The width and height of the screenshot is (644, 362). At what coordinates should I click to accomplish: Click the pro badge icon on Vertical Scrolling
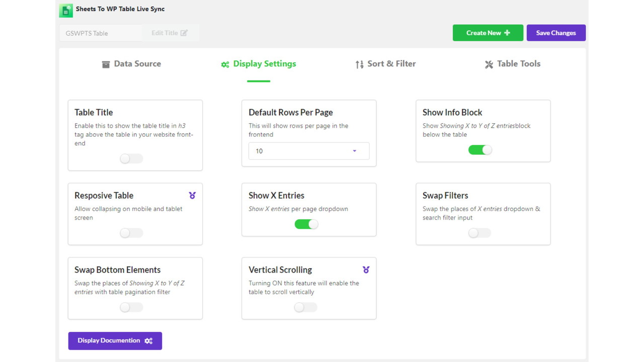(366, 269)
